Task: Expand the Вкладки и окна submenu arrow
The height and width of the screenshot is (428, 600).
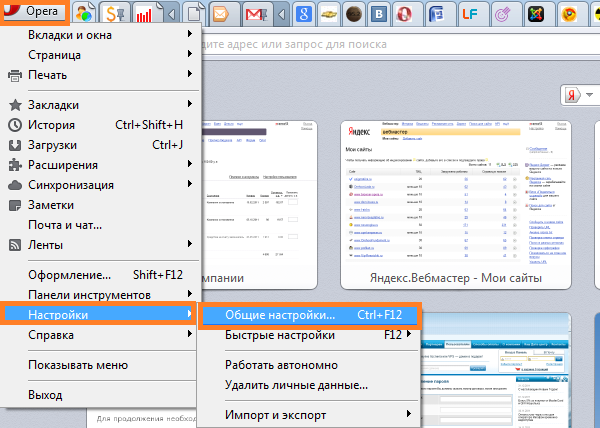Action: point(189,34)
